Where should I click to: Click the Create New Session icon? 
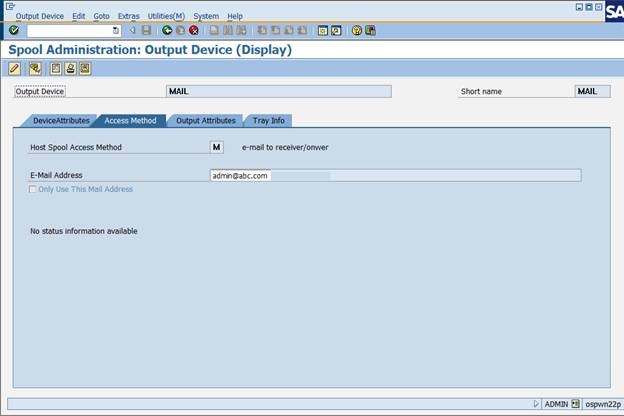323,30
